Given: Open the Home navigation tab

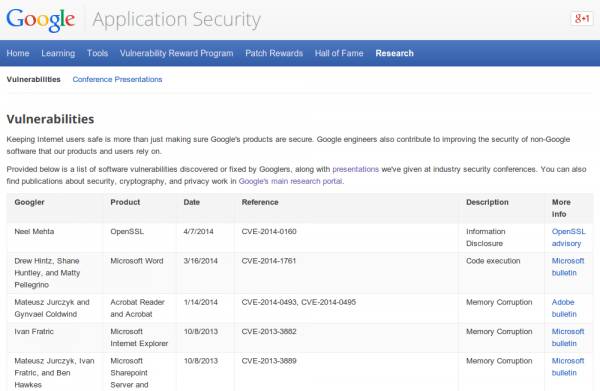Looking at the screenshot, I should pos(18,53).
